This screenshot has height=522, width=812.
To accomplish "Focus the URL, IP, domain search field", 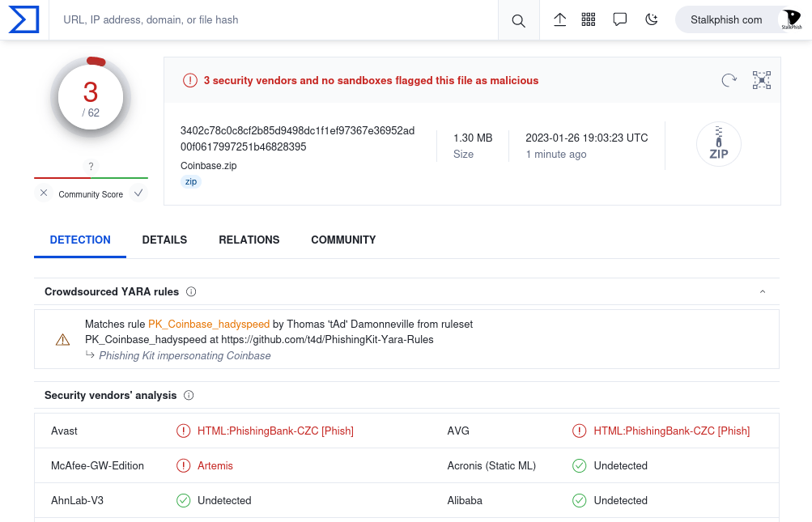I will click(x=275, y=19).
